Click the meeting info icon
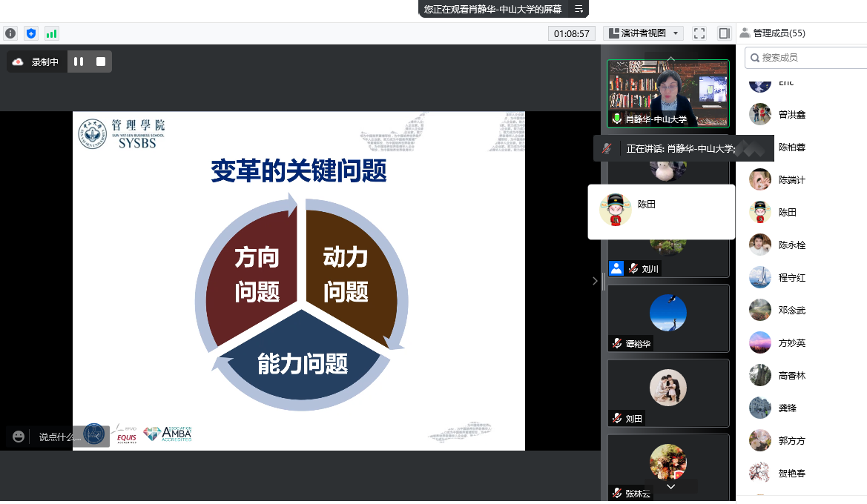This screenshot has height=504, width=867. [10, 33]
